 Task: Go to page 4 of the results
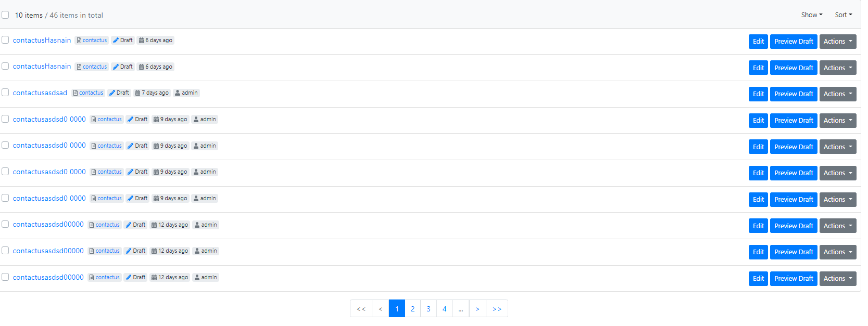pos(444,309)
